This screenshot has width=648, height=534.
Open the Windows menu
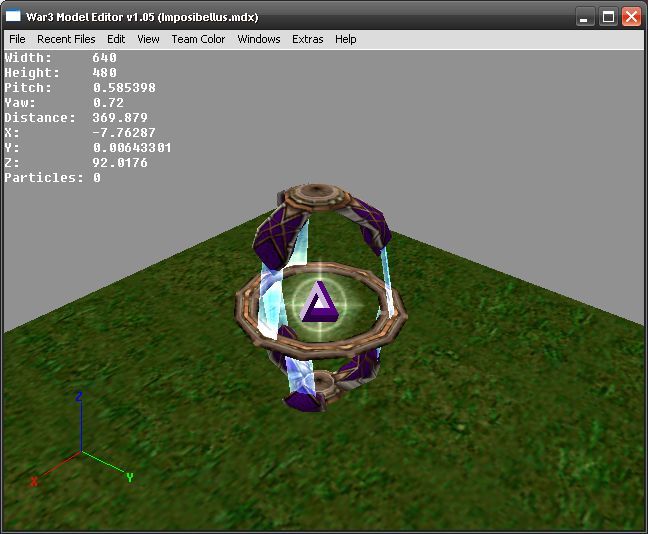pos(259,39)
